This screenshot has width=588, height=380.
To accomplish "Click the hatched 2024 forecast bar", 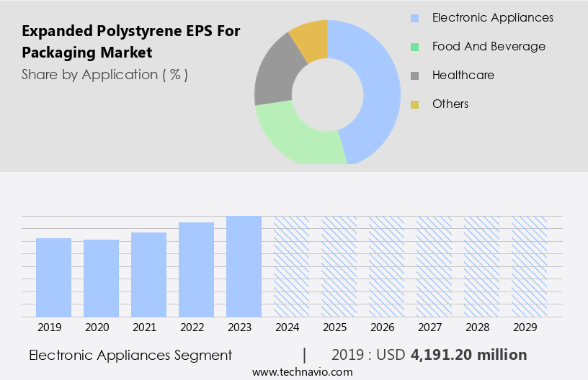I will pyautogui.click(x=291, y=266).
